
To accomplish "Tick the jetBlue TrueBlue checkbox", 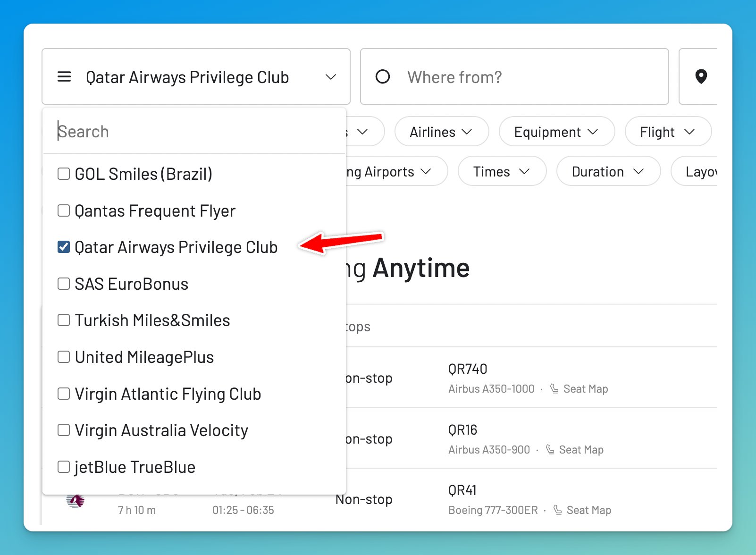I will pos(64,467).
